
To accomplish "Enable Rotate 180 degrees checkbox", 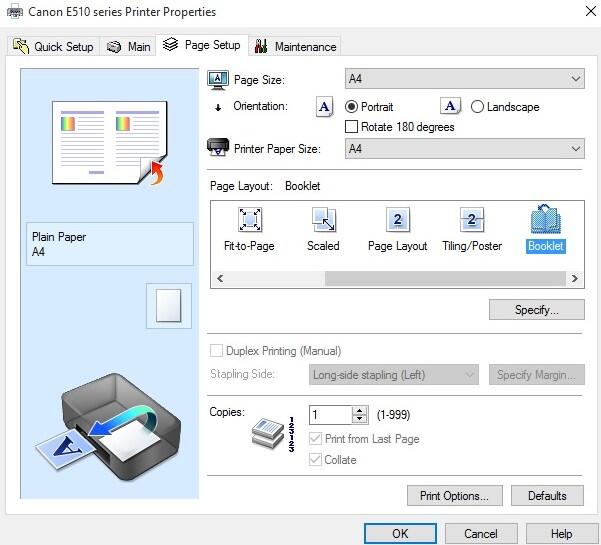I will coord(351,126).
